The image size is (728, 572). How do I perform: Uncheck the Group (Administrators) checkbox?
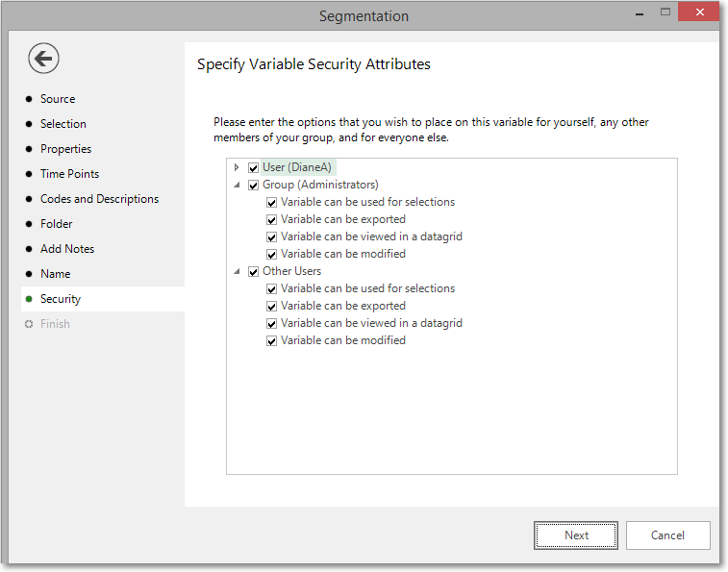pyautogui.click(x=254, y=186)
